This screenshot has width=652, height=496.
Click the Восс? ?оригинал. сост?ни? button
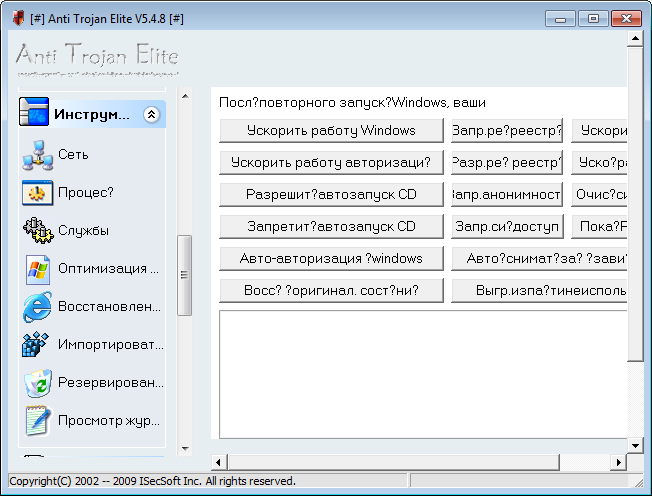[331, 291]
